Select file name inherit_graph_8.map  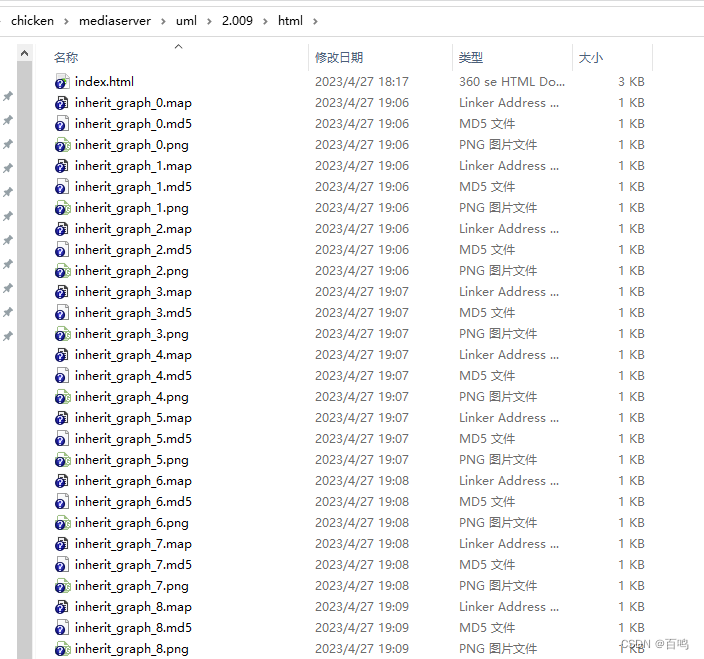pyautogui.click(x=133, y=607)
